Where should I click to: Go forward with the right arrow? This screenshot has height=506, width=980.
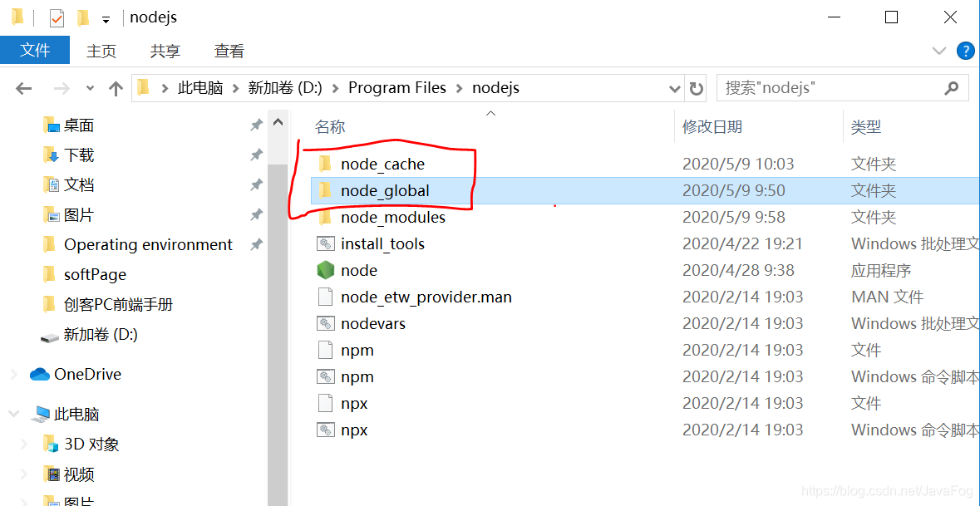pyautogui.click(x=62, y=89)
